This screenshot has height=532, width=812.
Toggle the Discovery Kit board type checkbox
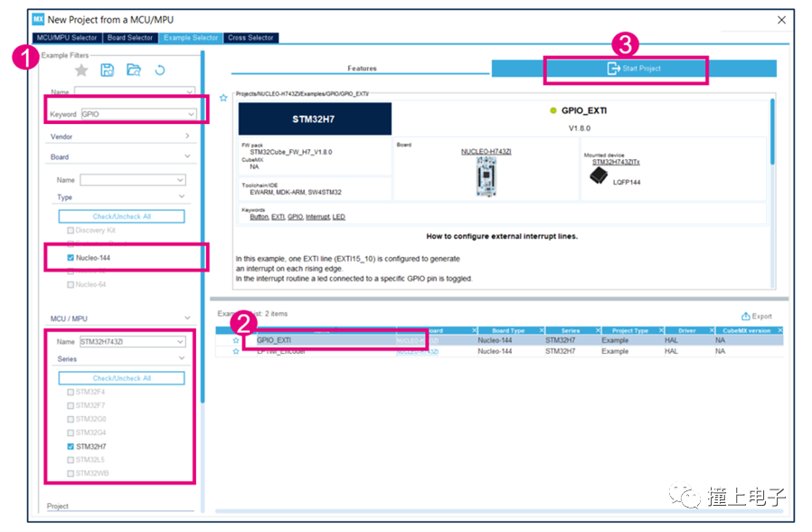click(x=71, y=231)
